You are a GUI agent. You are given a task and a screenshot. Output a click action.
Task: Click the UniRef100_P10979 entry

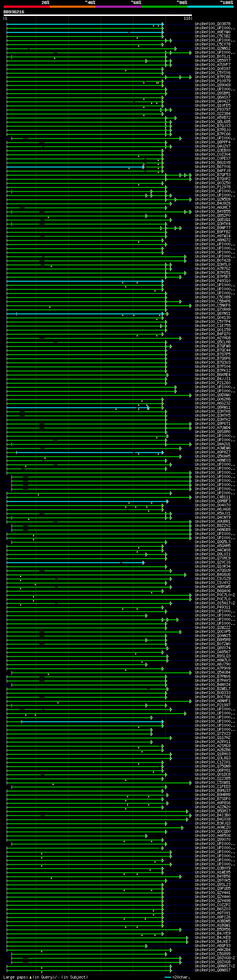(213, 81)
